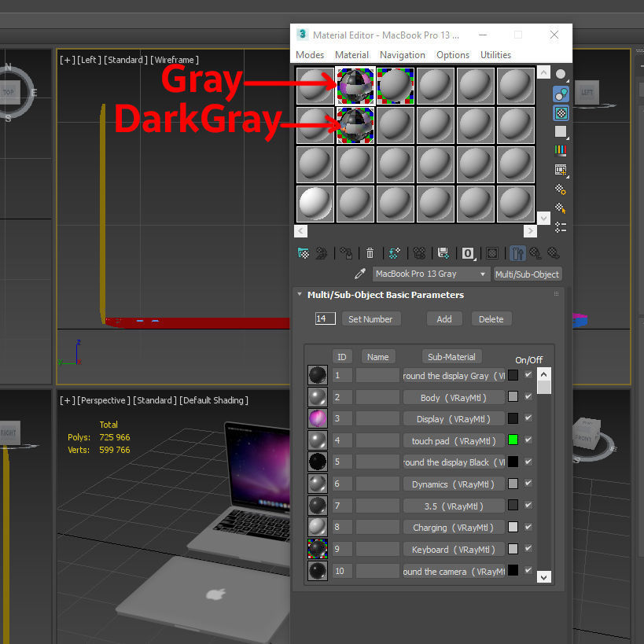The image size is (644, 644).
Task: Click the Go to Parent icon
Action: [535, 253]
